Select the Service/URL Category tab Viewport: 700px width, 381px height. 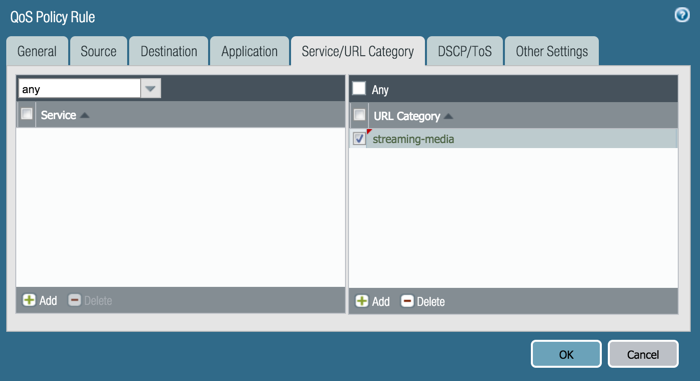pyautogui.click(x=358, y=51)
